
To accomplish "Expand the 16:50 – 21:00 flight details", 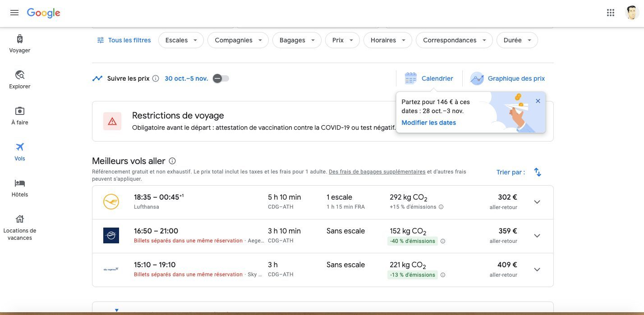I will [x=537, y=236].
